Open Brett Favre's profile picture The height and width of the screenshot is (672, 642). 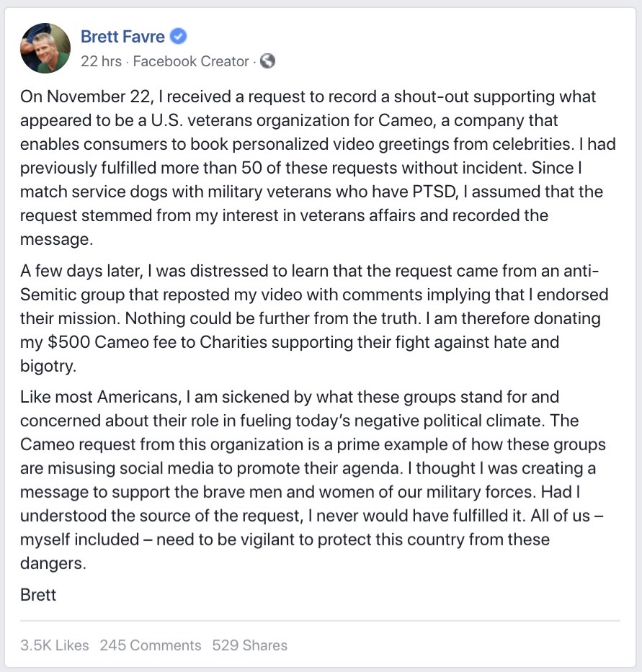(x=45, y=48)
